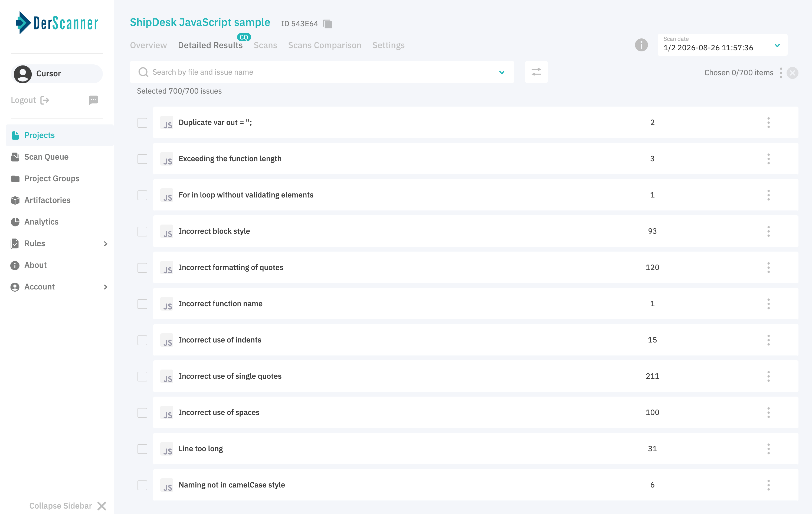Click the count 211 in single quotes row
Image resolution: width=812 pixels, height=514 pixels.
[652, 376]
